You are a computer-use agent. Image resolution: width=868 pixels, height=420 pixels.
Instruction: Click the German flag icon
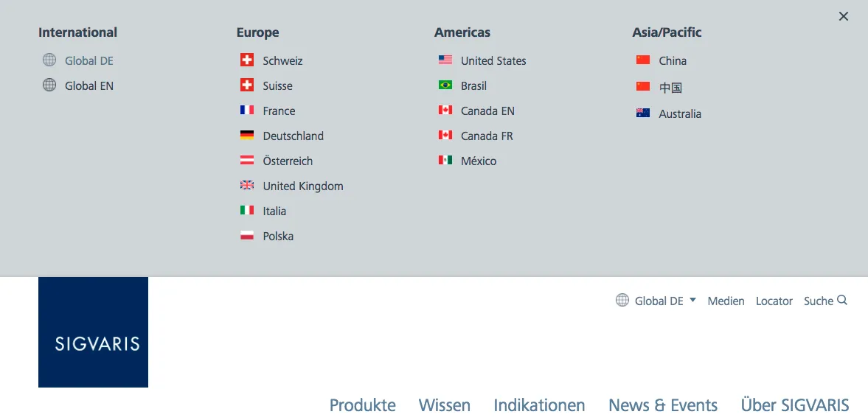pyautogui.click(x=247, y=135)
